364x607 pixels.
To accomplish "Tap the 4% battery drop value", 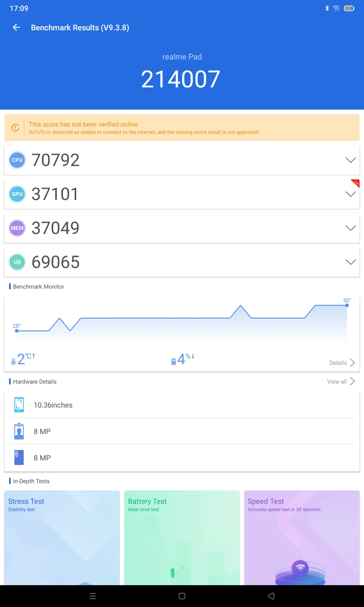I will 186,359.
